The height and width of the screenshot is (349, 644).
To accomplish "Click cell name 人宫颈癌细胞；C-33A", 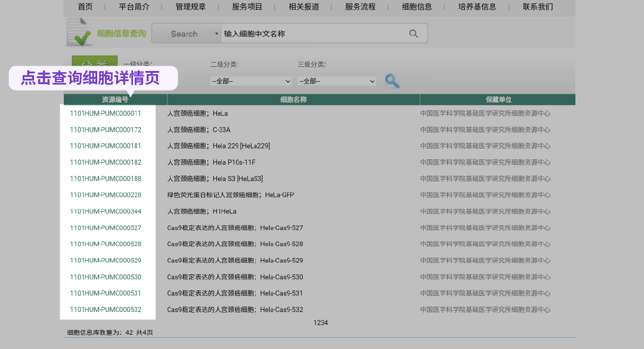I will point(199,130).
